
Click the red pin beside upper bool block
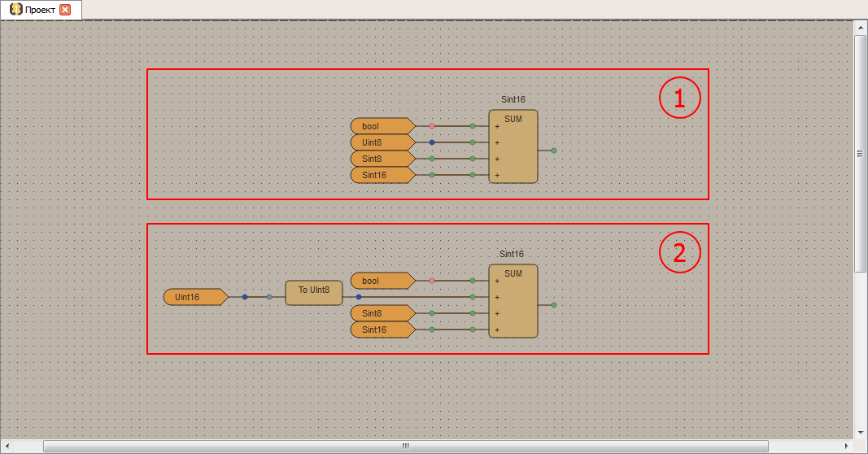pos(432,126)
